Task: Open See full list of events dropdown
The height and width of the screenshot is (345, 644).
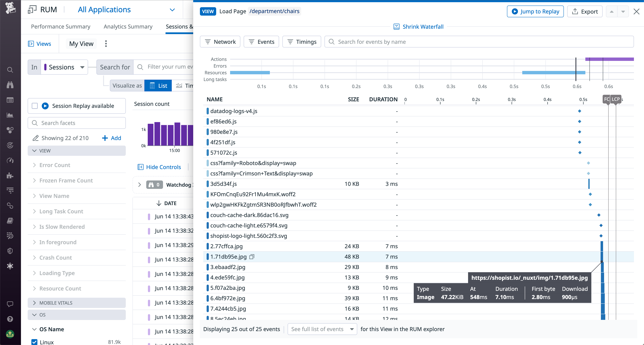Action: point(322,329)
